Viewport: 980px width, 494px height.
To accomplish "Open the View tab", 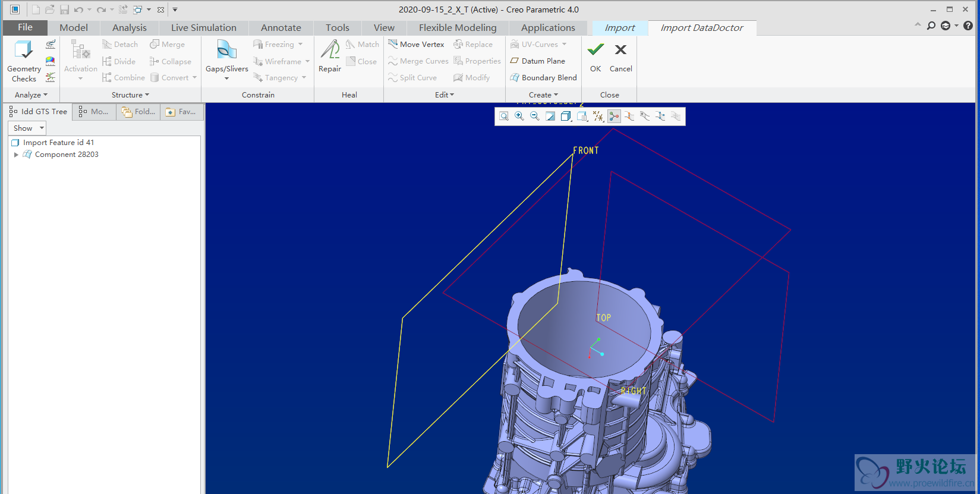I will 384,28.
